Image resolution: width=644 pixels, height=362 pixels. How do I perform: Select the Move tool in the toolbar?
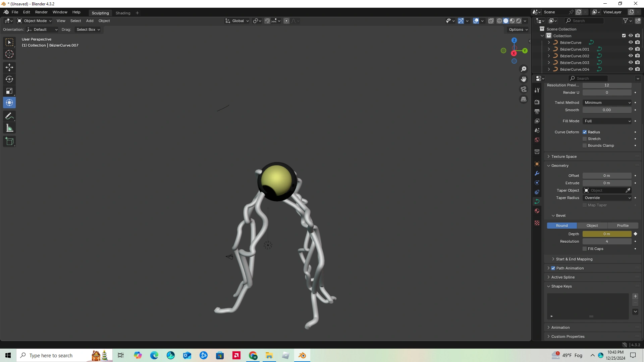point(9,67)
